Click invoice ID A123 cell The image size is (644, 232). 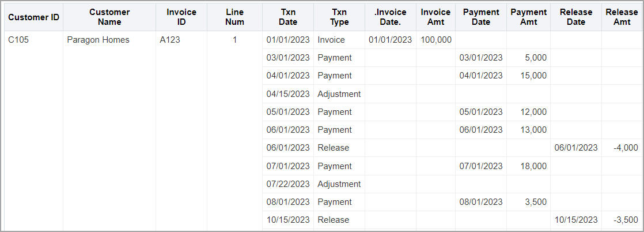point(170,40)
